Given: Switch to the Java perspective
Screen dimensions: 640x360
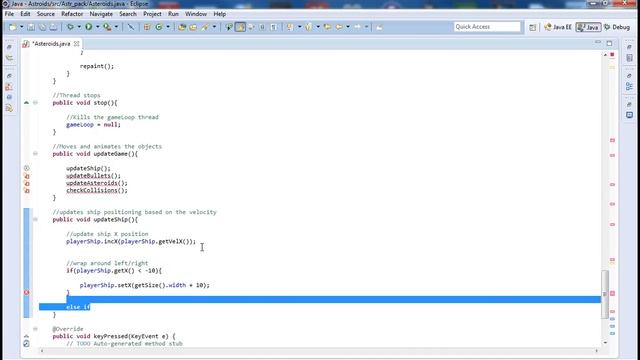Looking at the screenshot, I should tap(588, 27).
